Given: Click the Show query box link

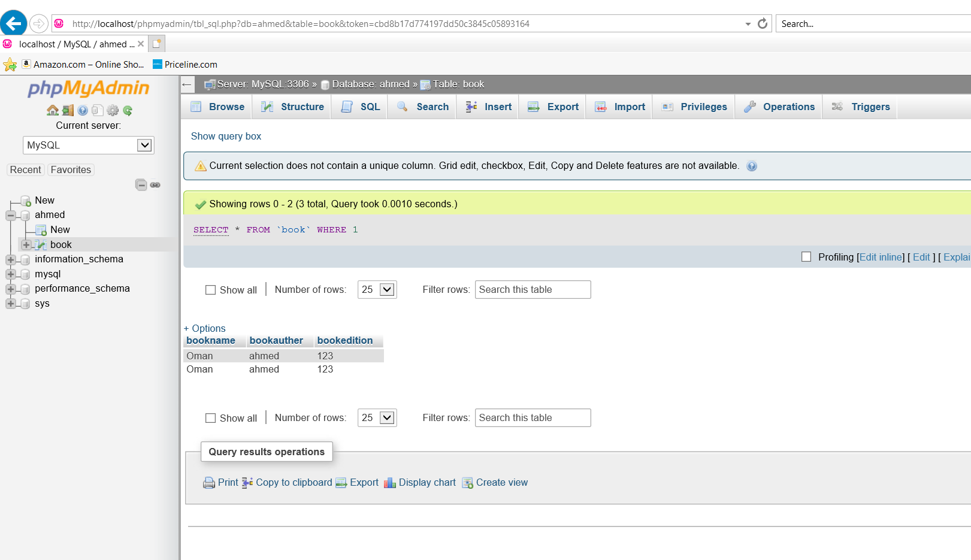Looking at the screenshot, I should click(226, 137).
